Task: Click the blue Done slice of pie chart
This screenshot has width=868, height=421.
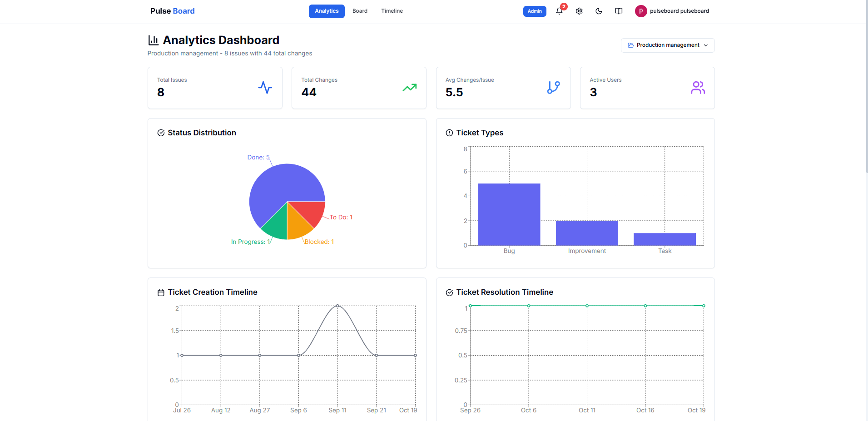Action: (x=277, y=186)
